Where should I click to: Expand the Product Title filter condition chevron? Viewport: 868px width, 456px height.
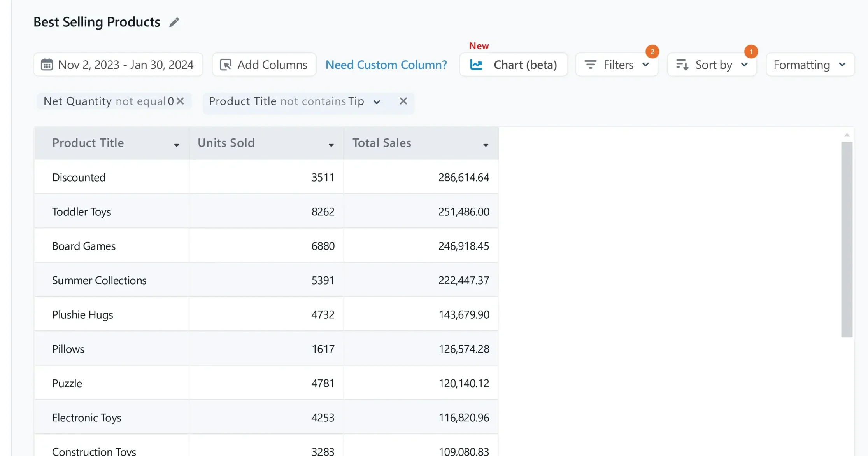(x=376, y=102)
